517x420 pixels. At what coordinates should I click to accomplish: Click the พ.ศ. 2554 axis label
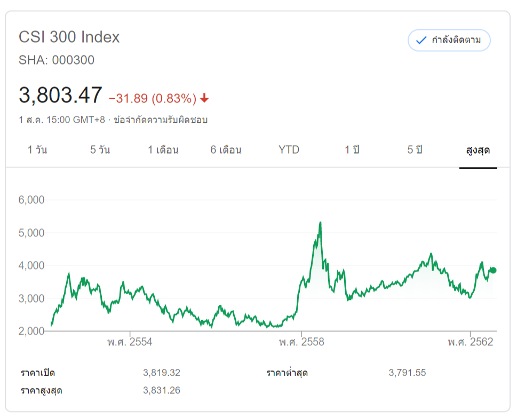pyautogui.click(x=130, y=342)
